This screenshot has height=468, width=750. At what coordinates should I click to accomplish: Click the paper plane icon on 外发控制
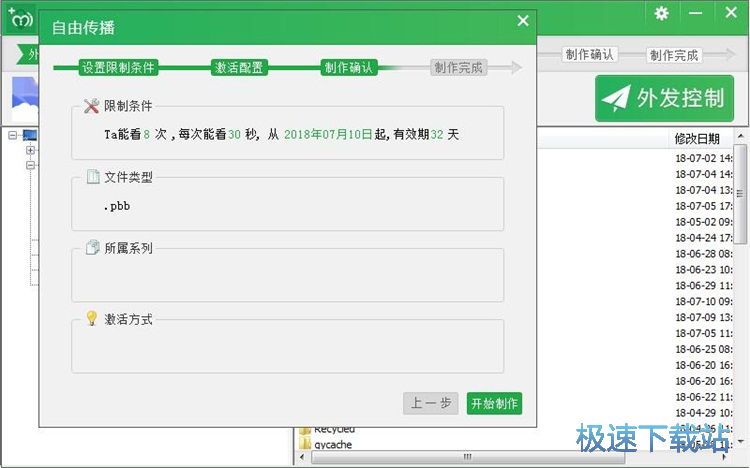(616, 98)
